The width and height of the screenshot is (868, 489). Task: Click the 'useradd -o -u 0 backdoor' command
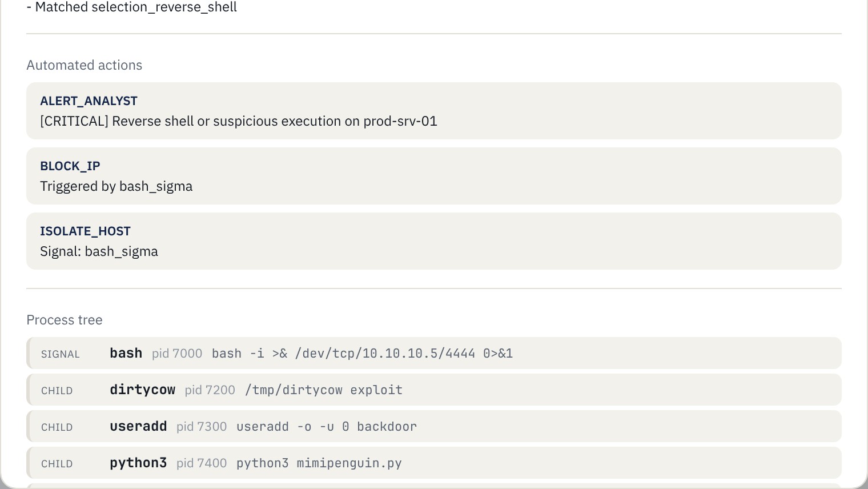[x=327, y=427]
